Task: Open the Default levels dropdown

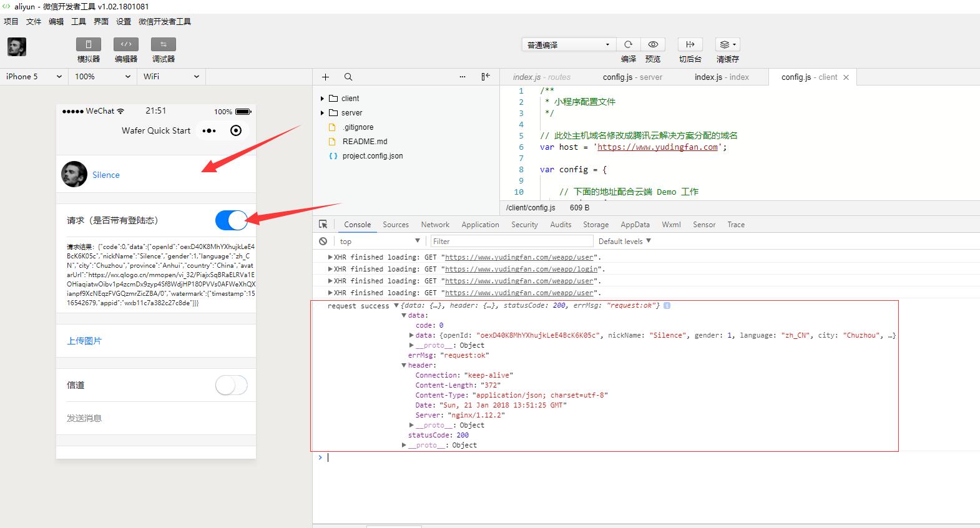Action: (x=624, y=241)
